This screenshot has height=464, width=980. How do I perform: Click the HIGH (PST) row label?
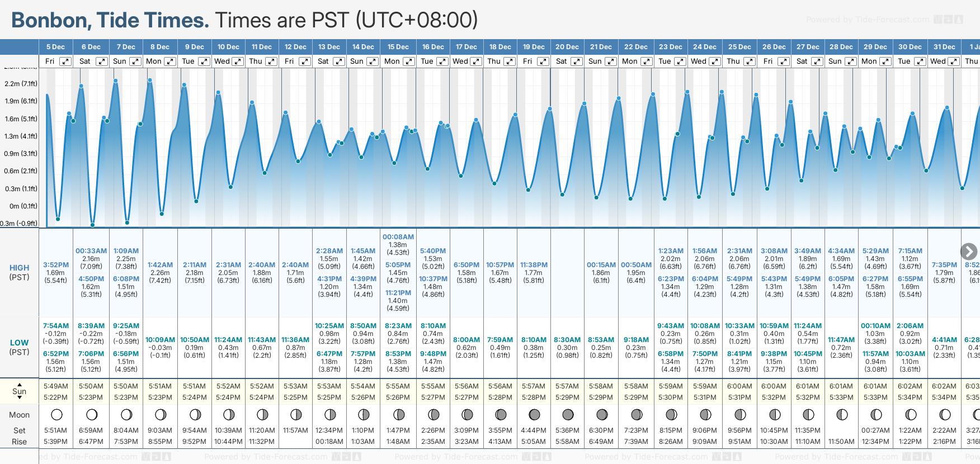tap(20, 272)
